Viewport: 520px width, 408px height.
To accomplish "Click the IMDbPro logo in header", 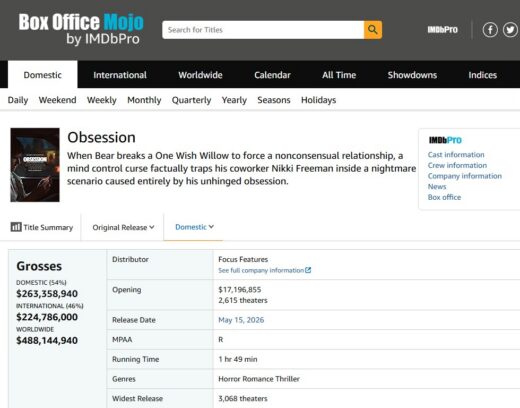I will [x=442, y=30].
